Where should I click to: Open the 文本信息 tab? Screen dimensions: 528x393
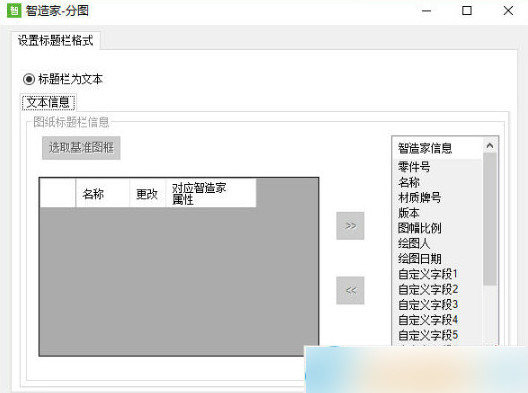(x=48, y=102)
